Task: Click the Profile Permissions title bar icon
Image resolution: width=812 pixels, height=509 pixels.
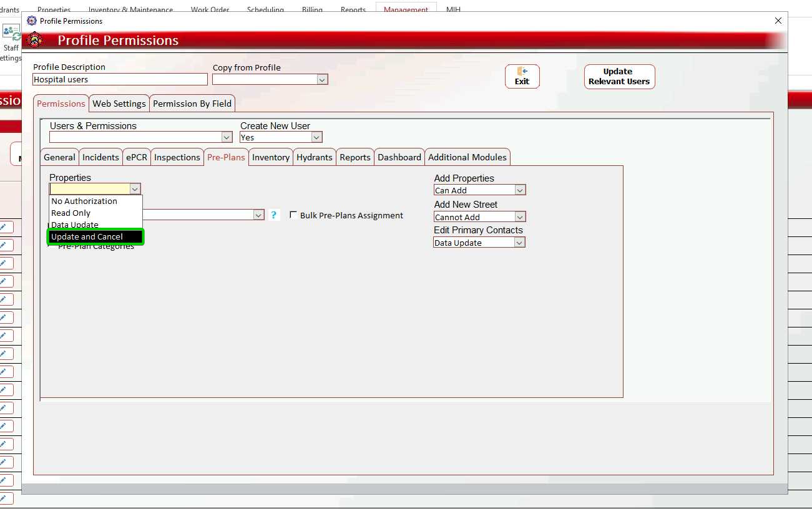Action: point(32,21)
